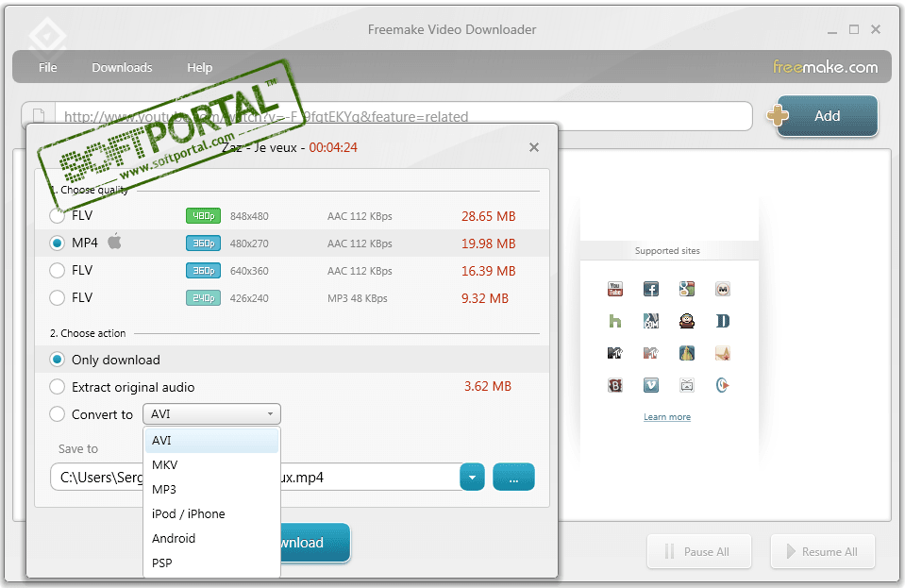Select the Convert to radio button

(x=58, y=413)
